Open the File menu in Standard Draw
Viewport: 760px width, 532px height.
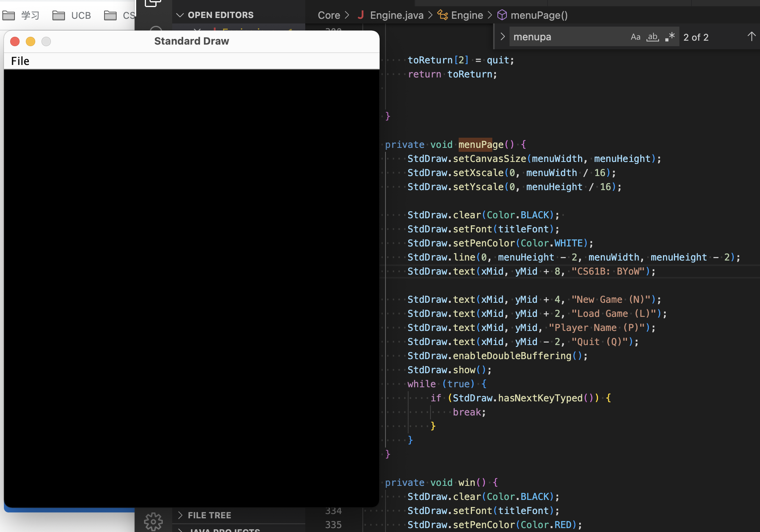[20, 61]
